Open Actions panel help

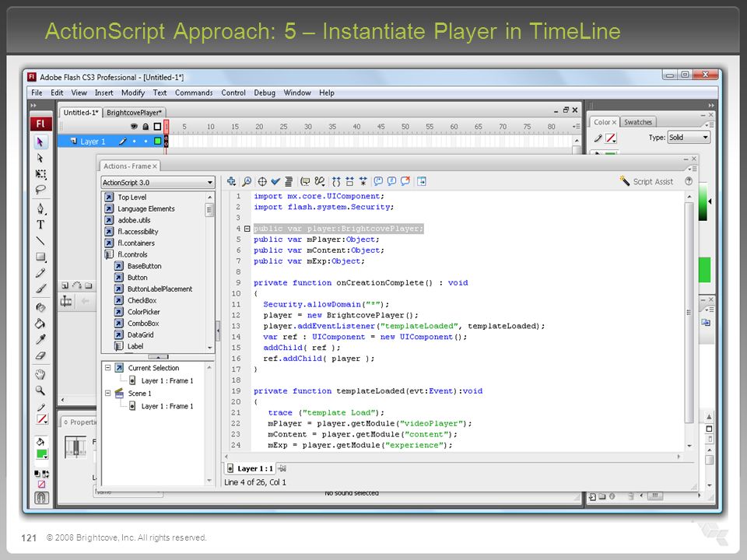[689, 181]
